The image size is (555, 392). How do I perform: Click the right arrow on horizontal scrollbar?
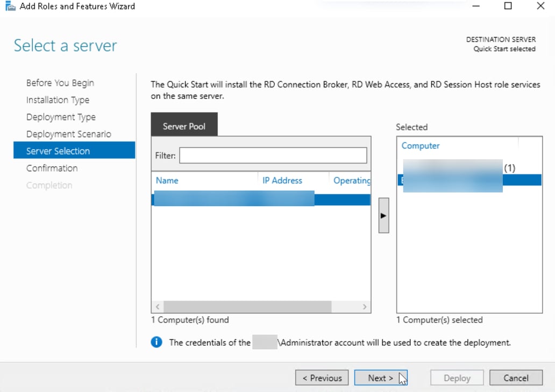coord(365,306)
